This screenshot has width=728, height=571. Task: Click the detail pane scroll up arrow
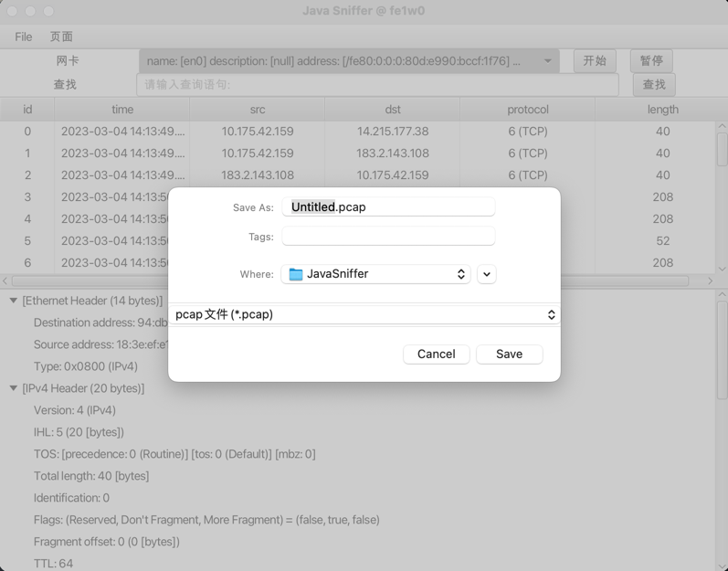pyautogui.click(x=722, y=294)
